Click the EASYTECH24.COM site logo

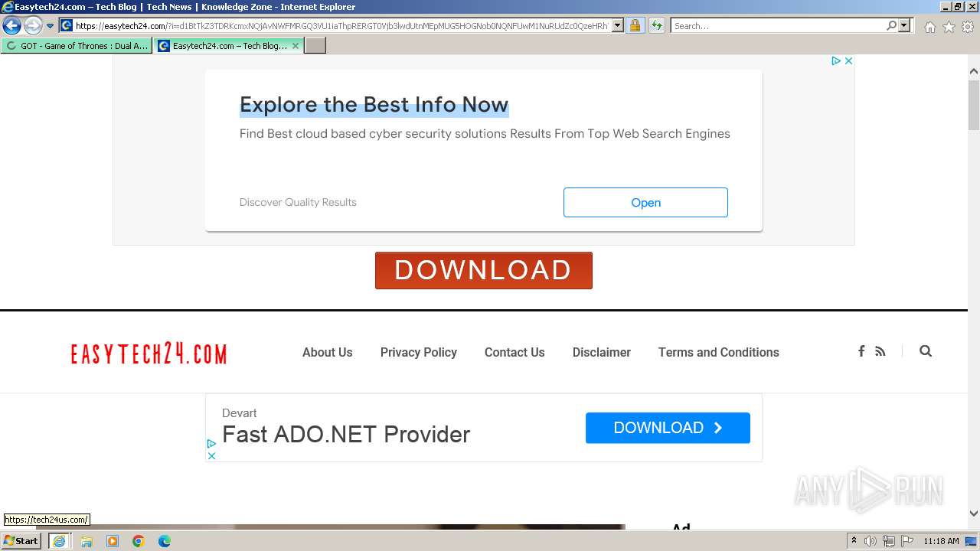click(149, 354)
